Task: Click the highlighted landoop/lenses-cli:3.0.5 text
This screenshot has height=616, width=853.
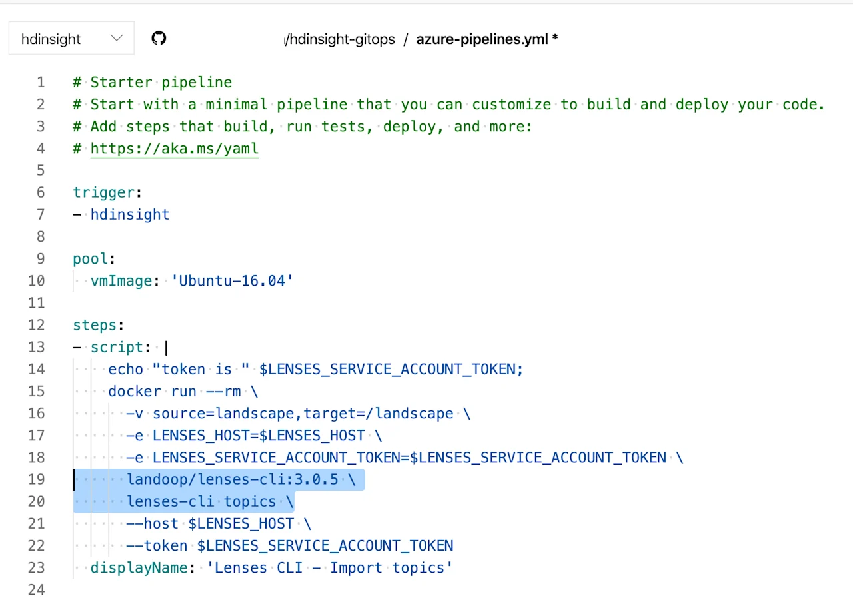Action: (232, 479)
